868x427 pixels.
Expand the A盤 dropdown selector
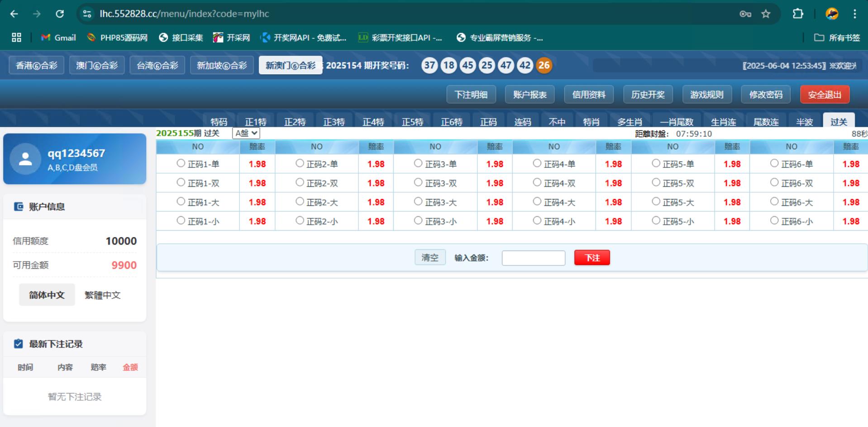pyautogui.click(x=246, y=133)
